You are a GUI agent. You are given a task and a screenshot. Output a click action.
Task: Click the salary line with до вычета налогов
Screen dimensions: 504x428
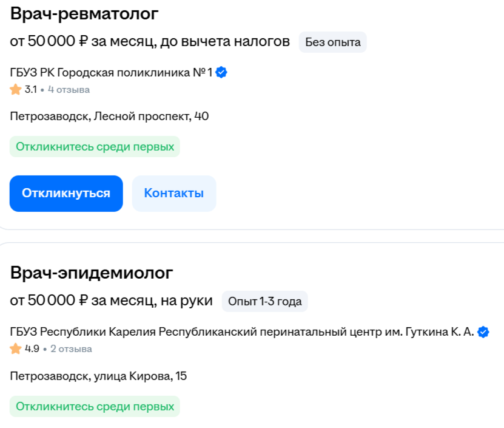click(150, 41)
